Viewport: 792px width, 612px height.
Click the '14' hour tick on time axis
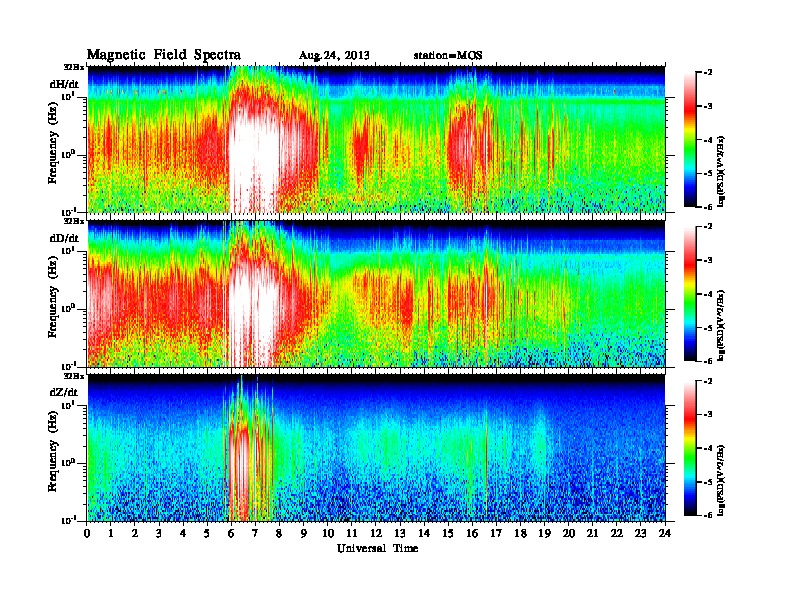point(424,533)
